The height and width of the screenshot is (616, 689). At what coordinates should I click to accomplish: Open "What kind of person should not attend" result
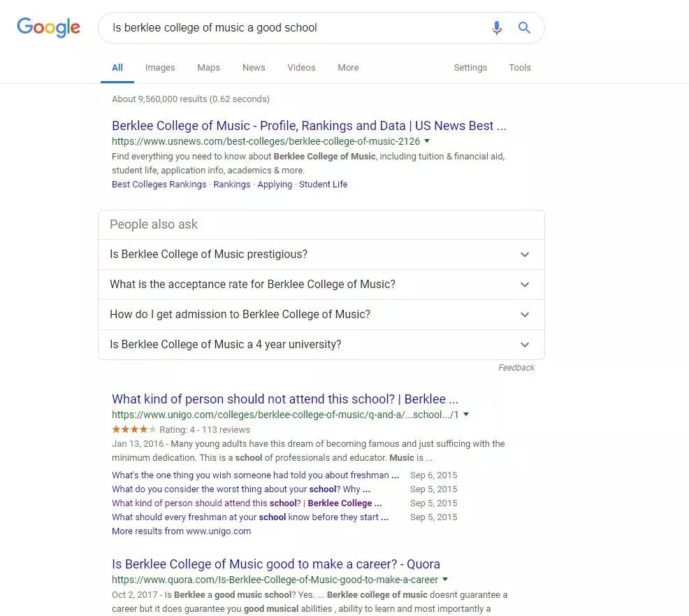pyautogui.click(x=285, y=399)
